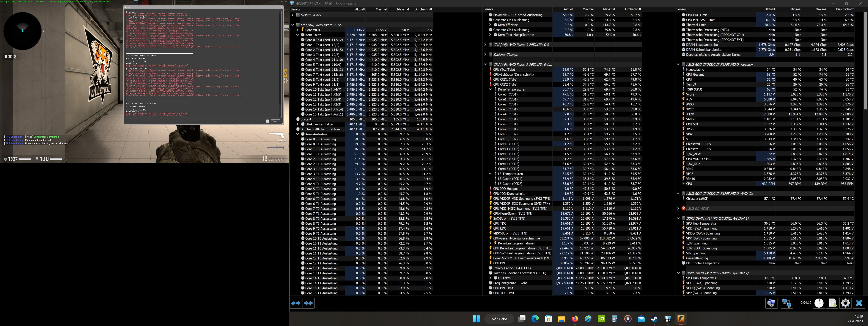
Task: Collapse the L3 Temperaturen node
Action: pos(490,174)
